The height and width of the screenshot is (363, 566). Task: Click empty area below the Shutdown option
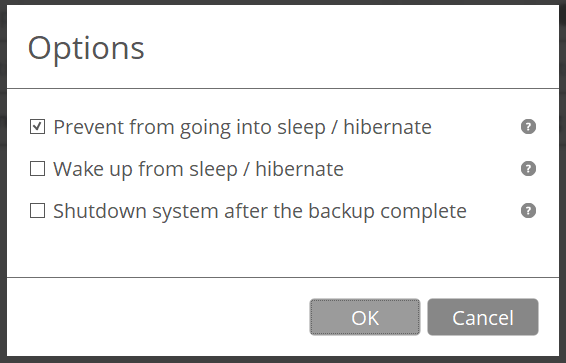(283, 251)
